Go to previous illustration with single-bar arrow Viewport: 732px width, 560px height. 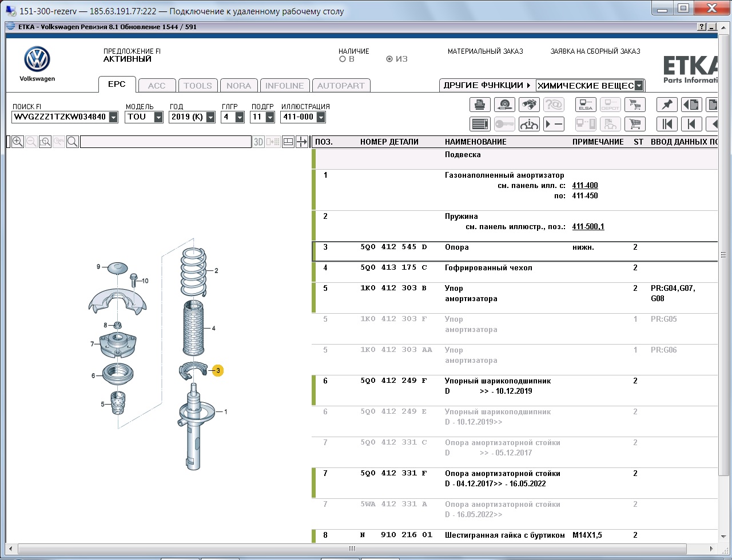point(691,124)
